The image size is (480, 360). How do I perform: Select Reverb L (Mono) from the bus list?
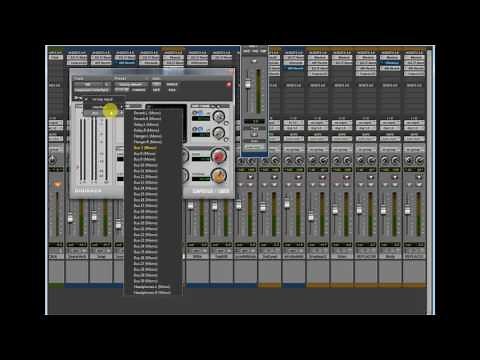pos(147,113)
